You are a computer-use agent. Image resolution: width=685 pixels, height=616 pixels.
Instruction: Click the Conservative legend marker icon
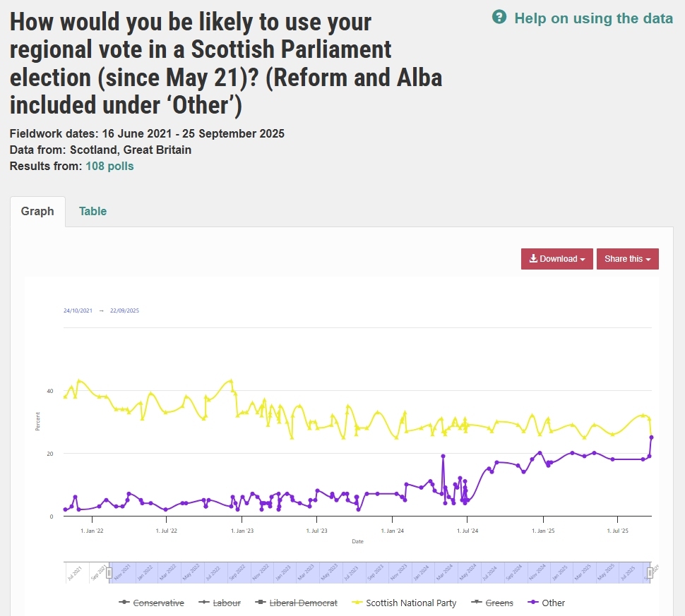(x=124, y=603)
